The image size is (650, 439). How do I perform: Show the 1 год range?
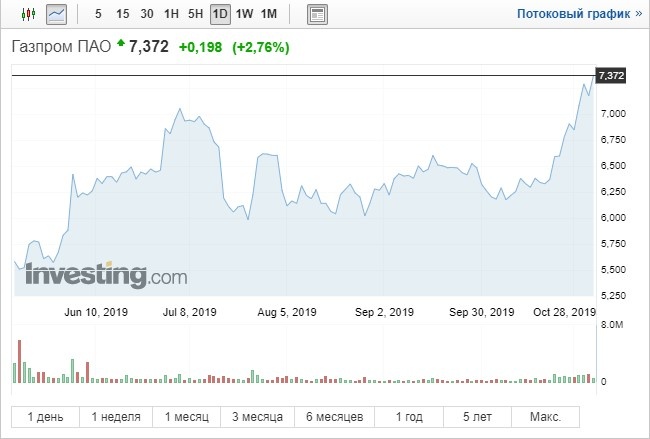(x=409, y=417)
